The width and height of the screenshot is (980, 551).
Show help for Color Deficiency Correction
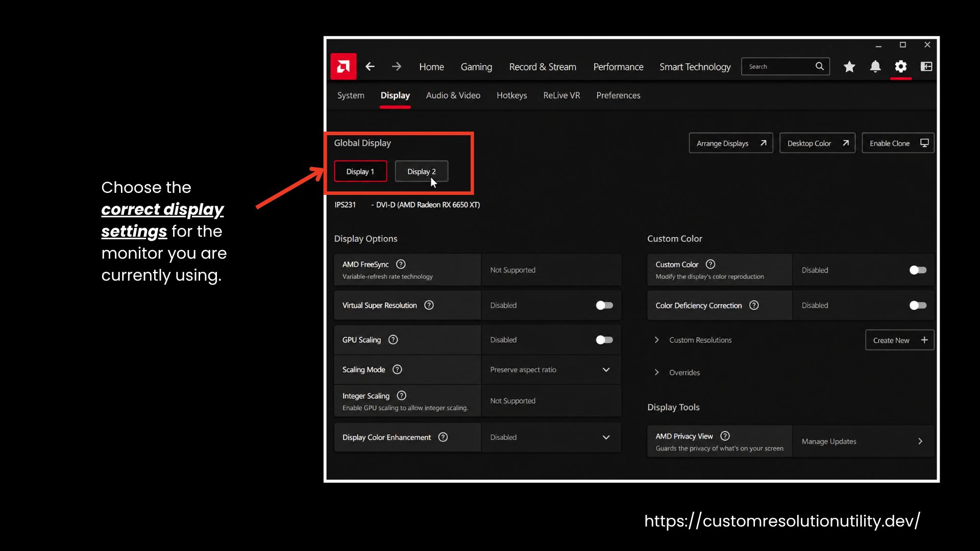754,305
